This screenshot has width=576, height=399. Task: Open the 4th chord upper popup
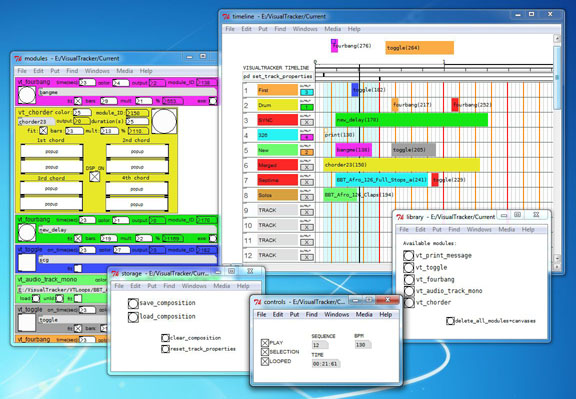pyautogui.click(x=137, y=189)
